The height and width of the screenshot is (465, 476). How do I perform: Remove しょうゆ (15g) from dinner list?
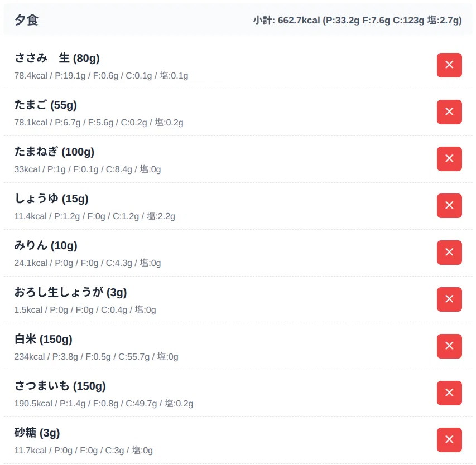(x=449, y=206)
